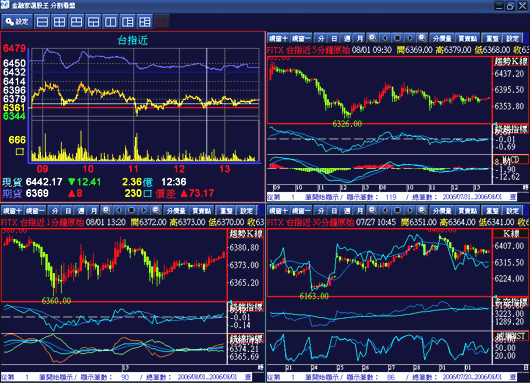Open 設定 on the 5-minute chart toolbar

(512, 38)
